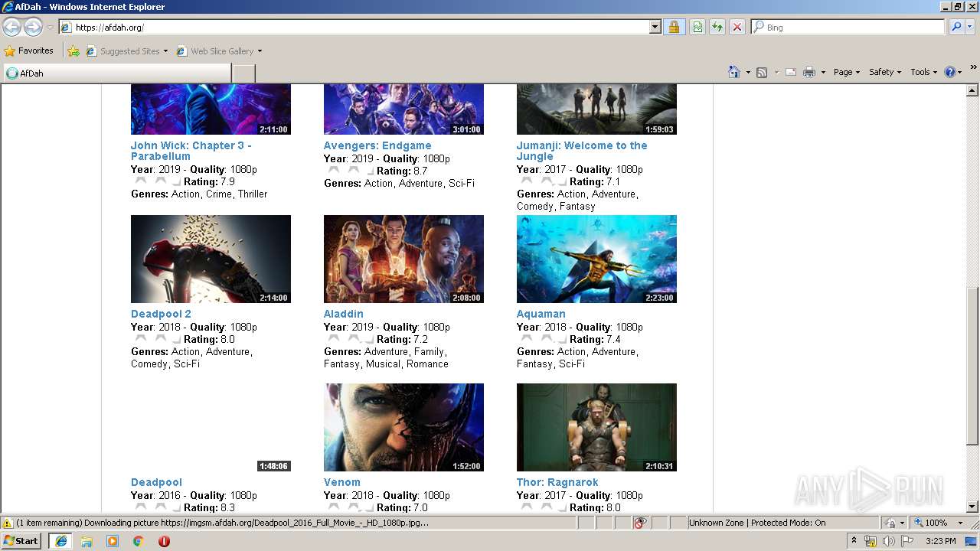The height and width of the screenshot is (551, 980).
Task: Click the vertical scrollbar thumb
Action: [x=972, y=366]
